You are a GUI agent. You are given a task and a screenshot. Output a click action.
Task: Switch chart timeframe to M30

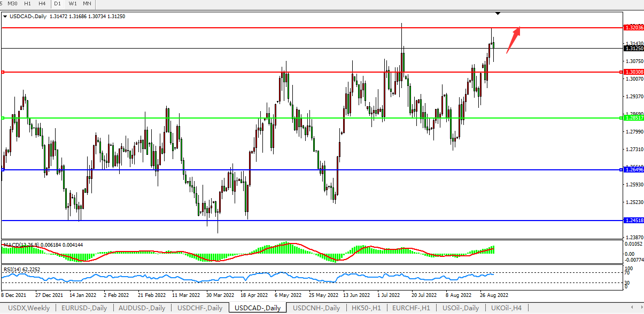click(13, 4)
